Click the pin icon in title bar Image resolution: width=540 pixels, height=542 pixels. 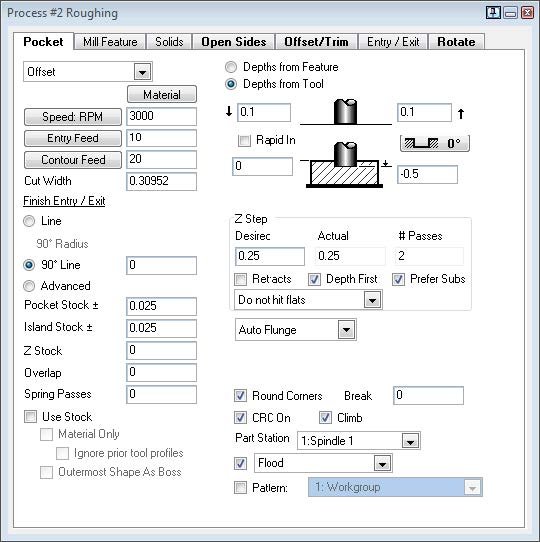click(493, 13)
